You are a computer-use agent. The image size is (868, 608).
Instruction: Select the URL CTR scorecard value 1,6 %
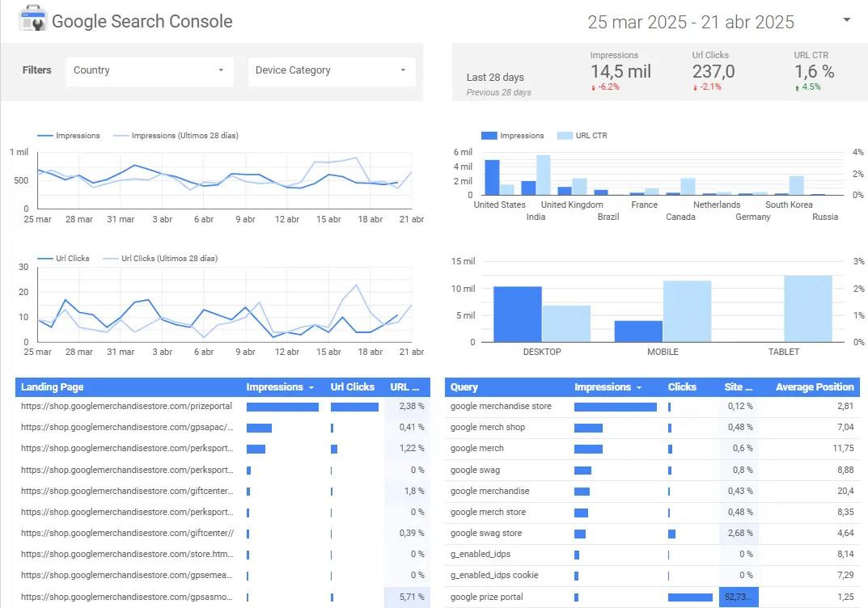[x=815, y=71]
